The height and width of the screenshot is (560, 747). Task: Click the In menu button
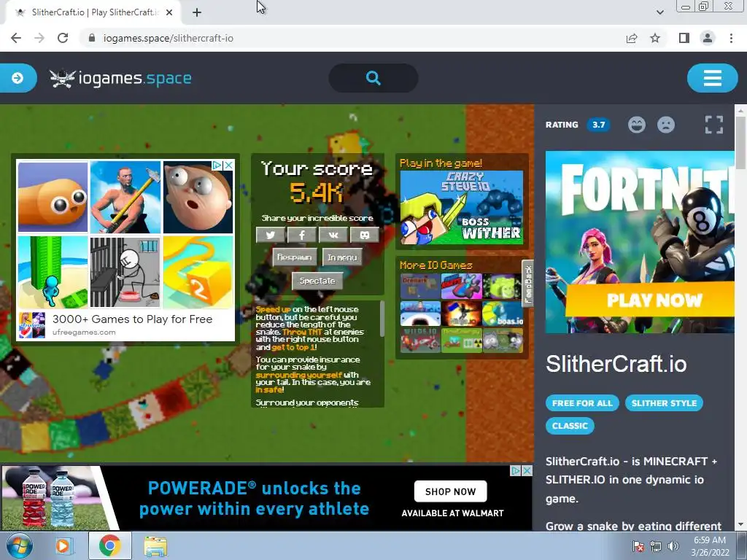click(342, 257)
